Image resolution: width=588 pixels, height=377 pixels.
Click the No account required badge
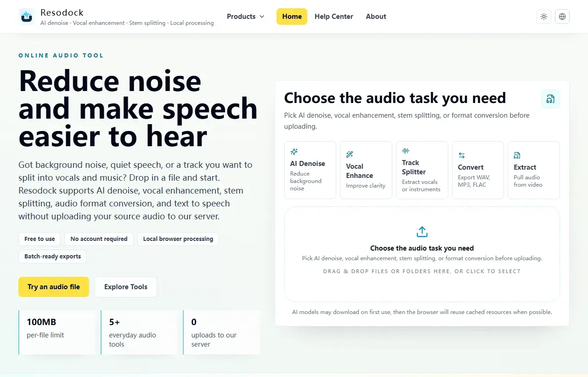99,239
